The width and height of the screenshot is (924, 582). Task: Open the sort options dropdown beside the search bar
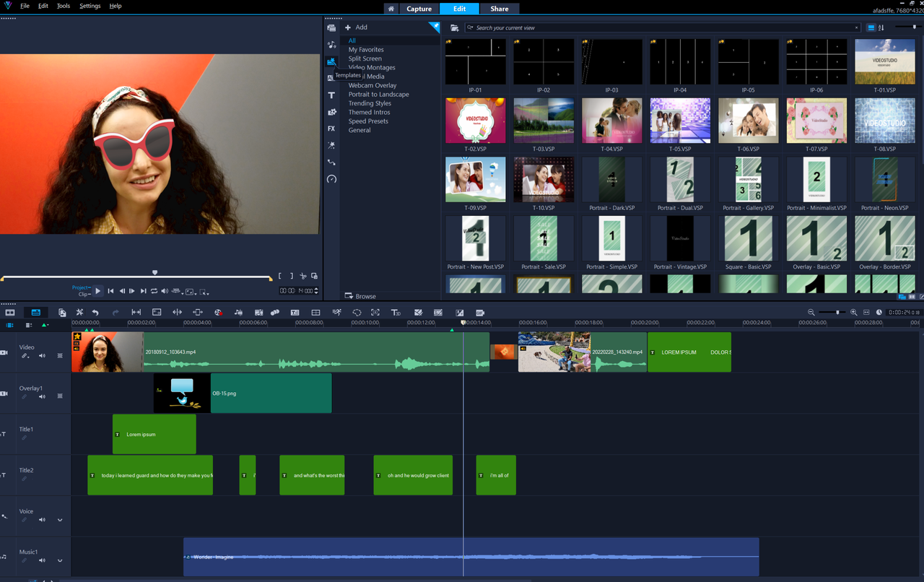[x=882, y=27]
